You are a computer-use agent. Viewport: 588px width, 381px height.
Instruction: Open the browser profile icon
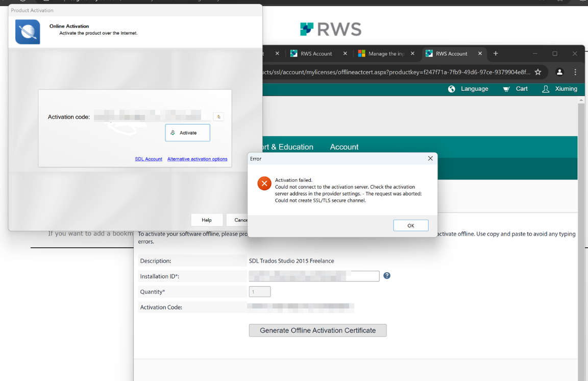point(559,72)
